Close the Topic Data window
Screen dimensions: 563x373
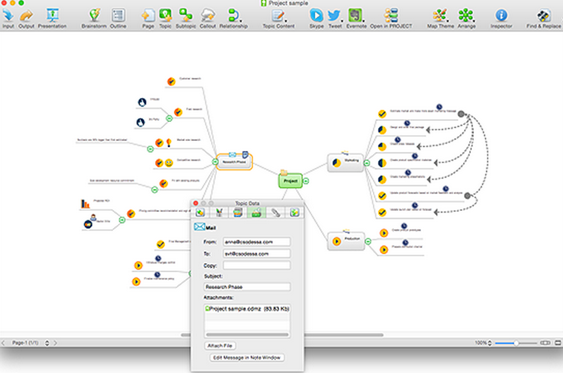(x=196, y=203)
